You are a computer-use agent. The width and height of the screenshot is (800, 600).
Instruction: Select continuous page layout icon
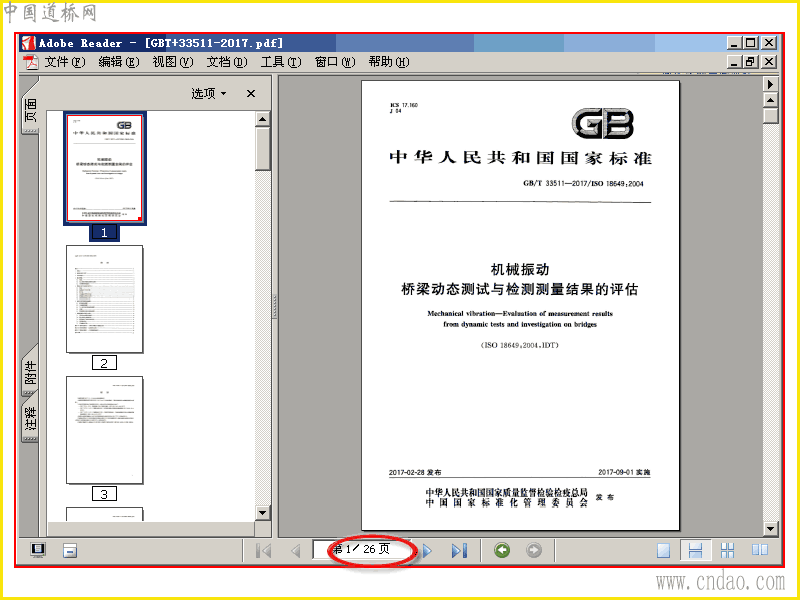[x=695, y=550]
